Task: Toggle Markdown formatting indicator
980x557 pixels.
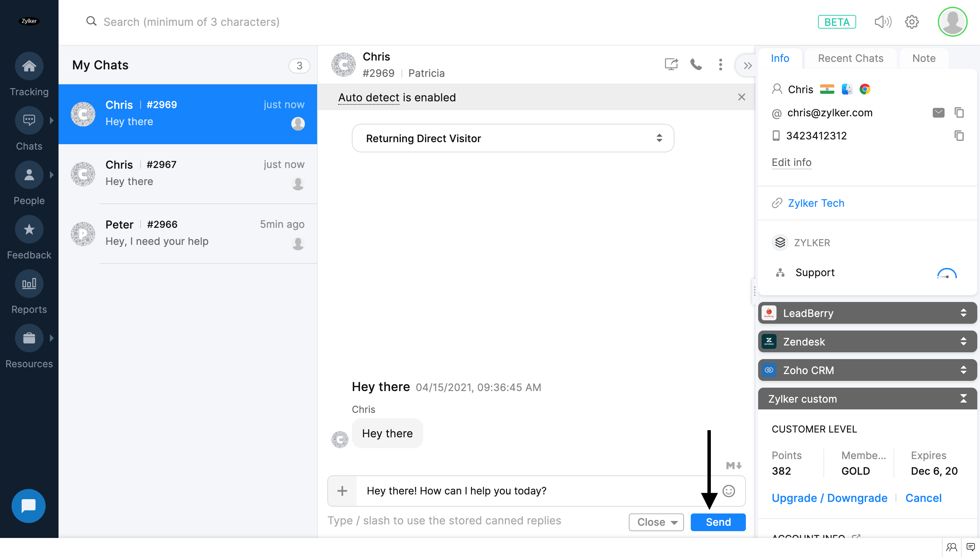Action: [734, 466]
